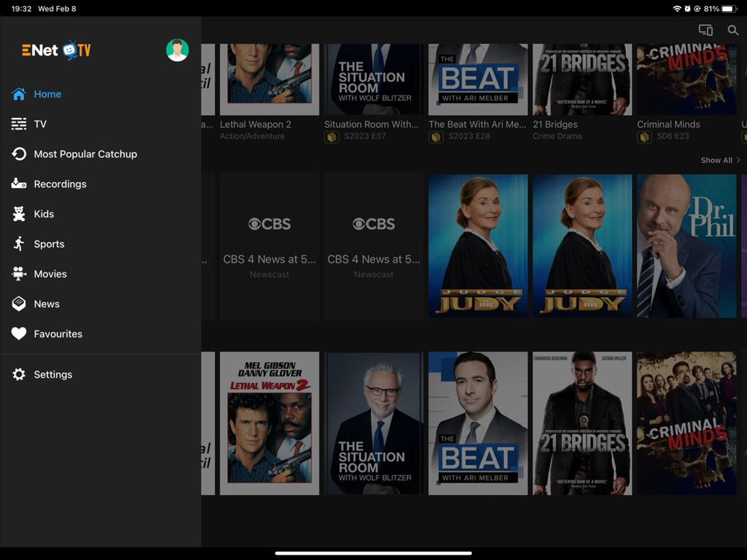
Task: Open first Judge Judy poster
Action: coord(478,246)
